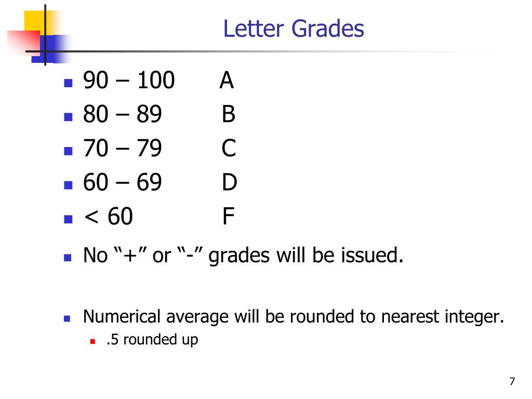Click the yellow square in the logo
Image resolution: width=532 pixels, height=399 pixels.
click(39, 21)
